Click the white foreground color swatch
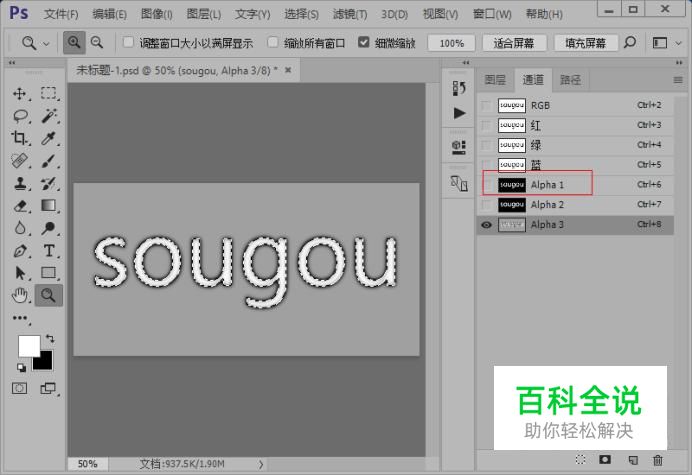The image size is (692, 475). coord(29,345)
